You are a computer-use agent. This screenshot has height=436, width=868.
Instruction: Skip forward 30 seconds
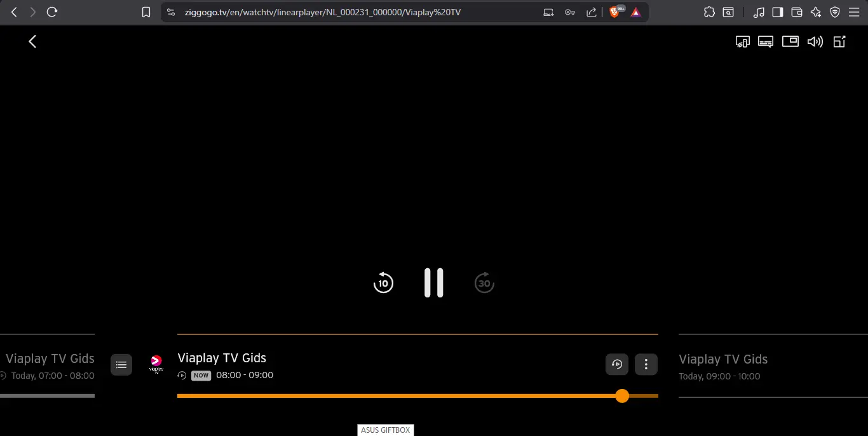tap(484, 282)
